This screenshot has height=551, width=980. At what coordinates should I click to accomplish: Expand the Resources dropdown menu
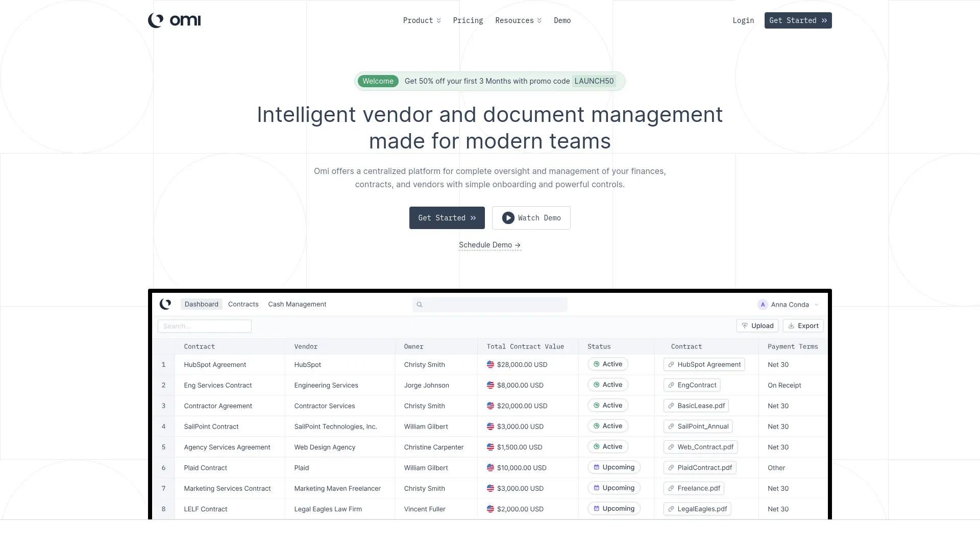(518, 20)
